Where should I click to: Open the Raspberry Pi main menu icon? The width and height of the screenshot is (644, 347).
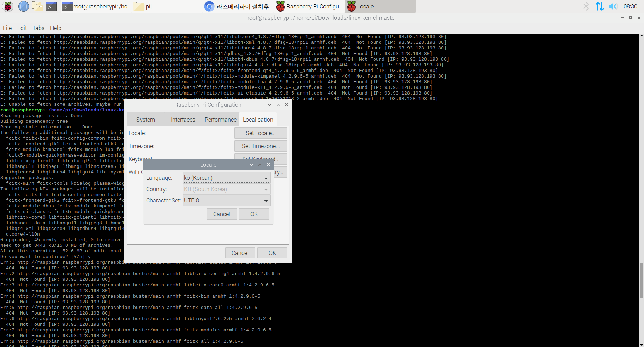click(8, 6)
